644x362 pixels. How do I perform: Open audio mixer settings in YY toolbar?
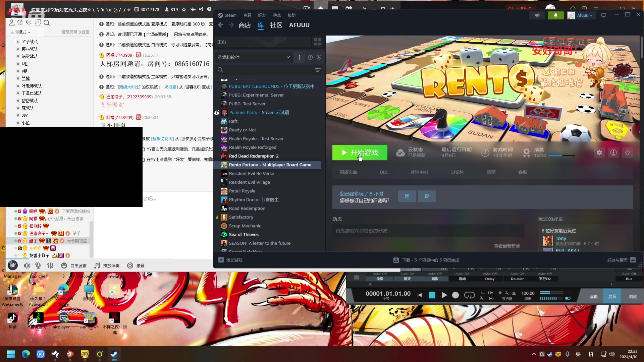pos(50,266)
